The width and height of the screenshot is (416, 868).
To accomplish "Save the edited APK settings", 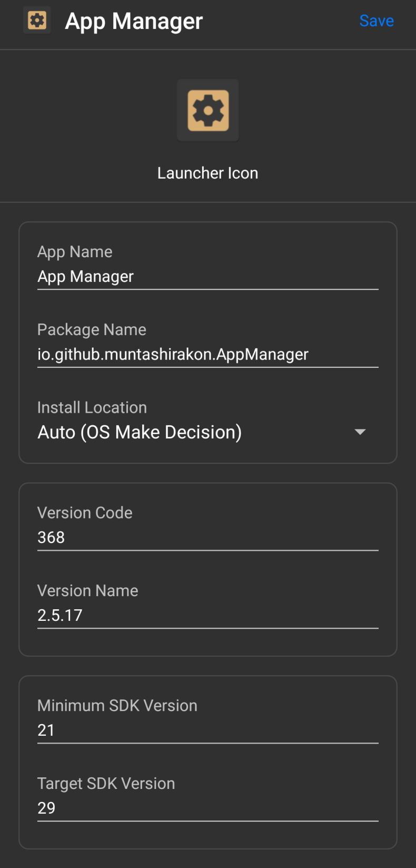I will 377,21.
